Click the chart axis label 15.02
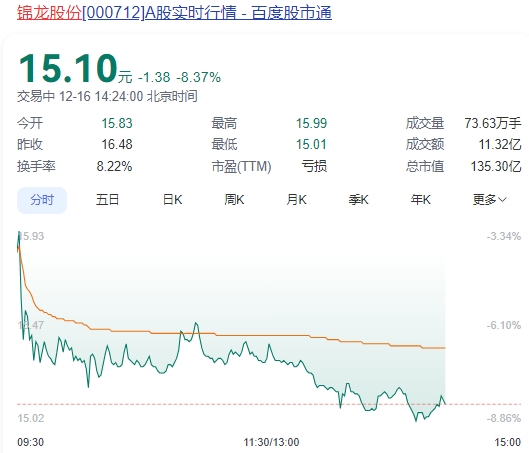The image size is (529, 453). [x=31, y=418]
